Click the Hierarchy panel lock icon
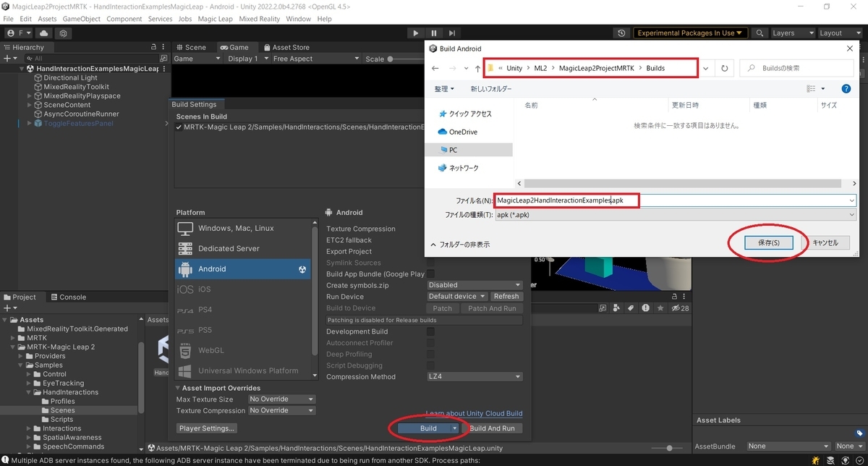The height and width of the screenshot is (466, 868). (x=153, y=47)
